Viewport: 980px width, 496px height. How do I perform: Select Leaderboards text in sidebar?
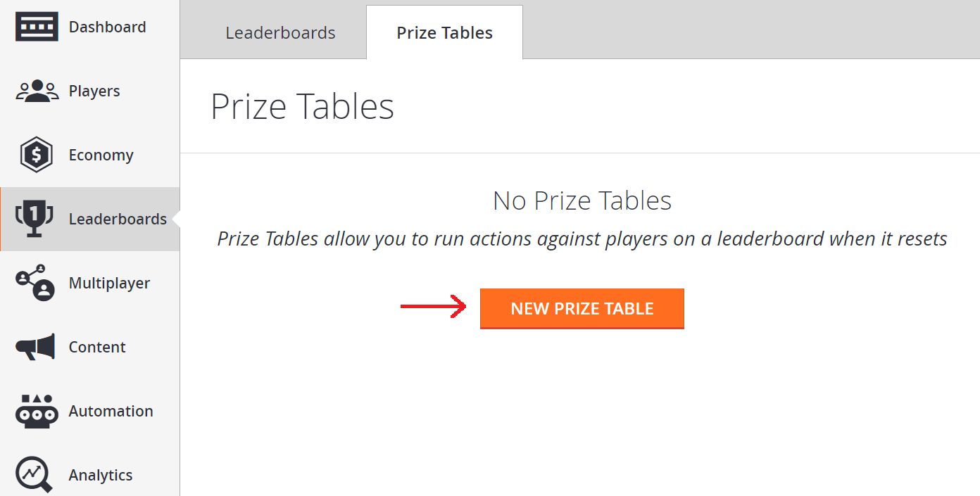[x=118, y=219]
